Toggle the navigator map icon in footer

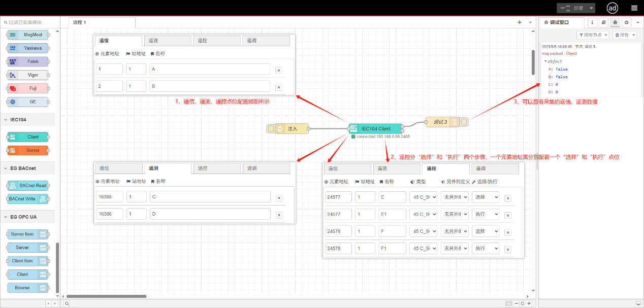tap(509, 303)
